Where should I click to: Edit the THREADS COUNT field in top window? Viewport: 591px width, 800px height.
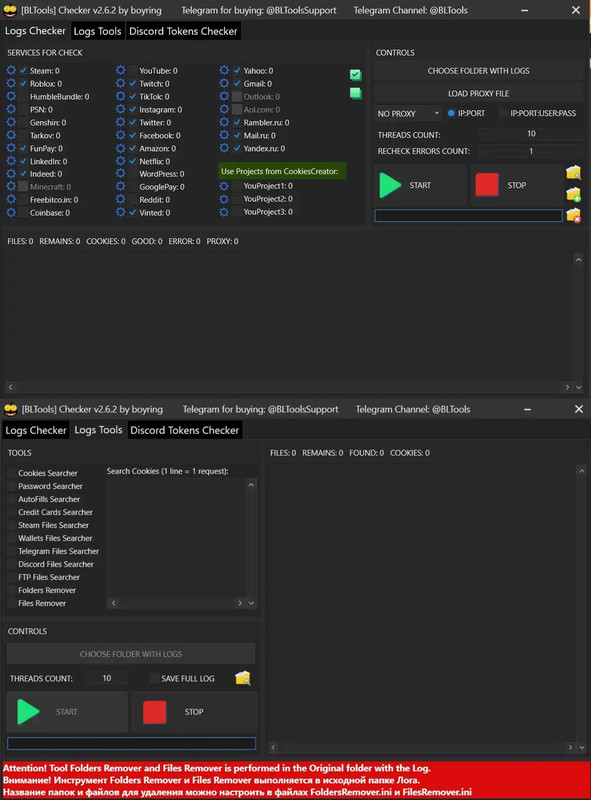pos(531,134)
